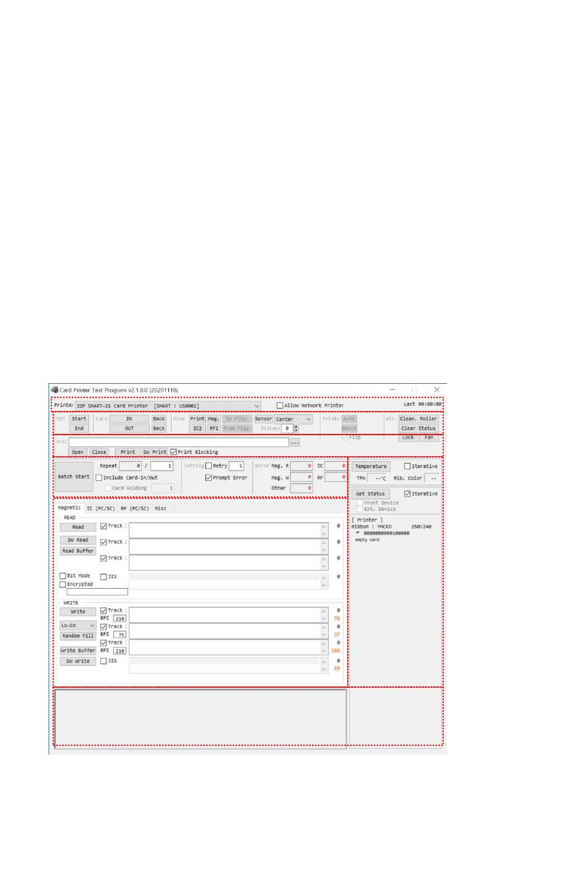588x879 pixels.
Task: Toggle first WRITE Track checkbox
Action: click(x=103, y=610)
